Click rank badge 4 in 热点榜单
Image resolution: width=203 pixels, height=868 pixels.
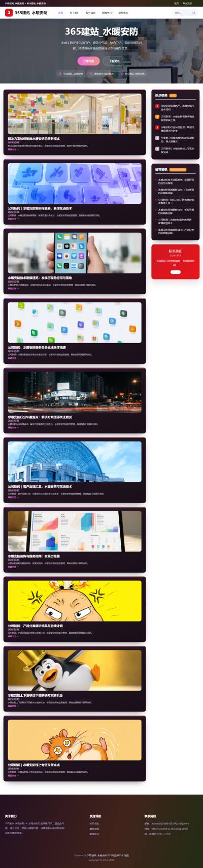point(157,138)
